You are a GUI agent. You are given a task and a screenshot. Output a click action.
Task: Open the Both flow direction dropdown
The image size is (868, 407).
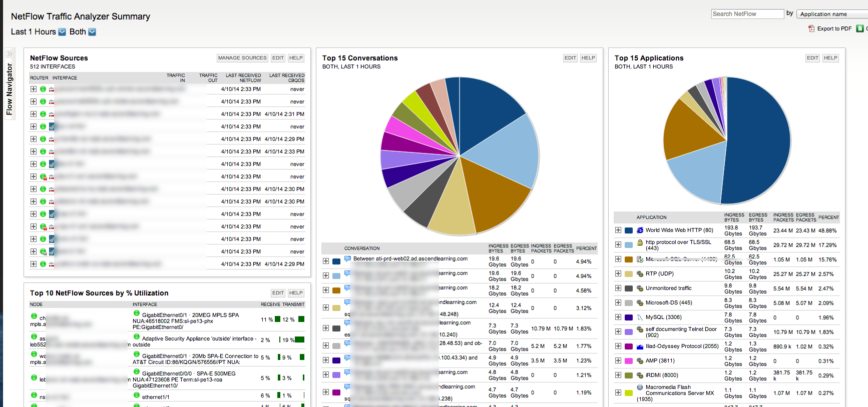92,32
